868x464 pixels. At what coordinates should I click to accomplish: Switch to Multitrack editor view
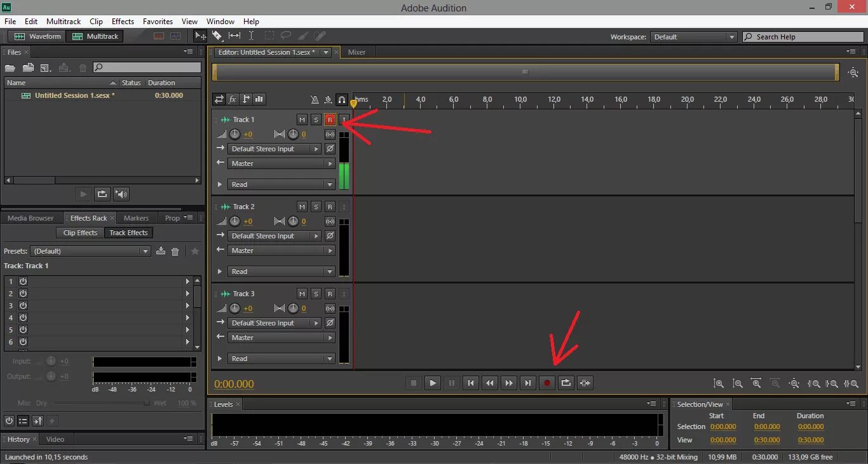tap(95, 36)
